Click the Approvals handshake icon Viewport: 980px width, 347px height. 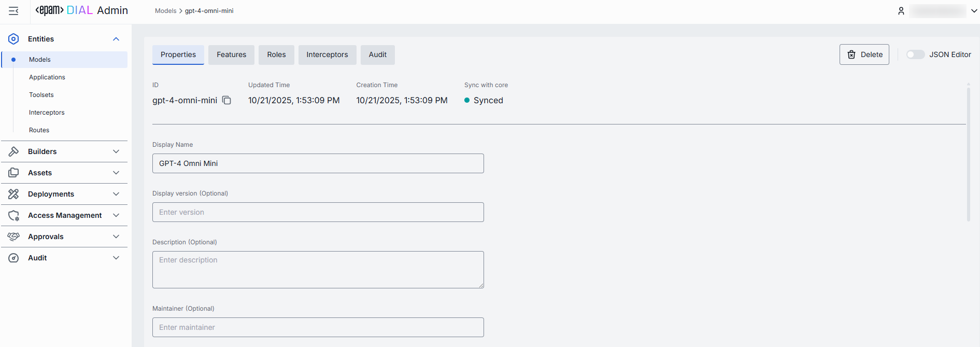click(14, 237)
